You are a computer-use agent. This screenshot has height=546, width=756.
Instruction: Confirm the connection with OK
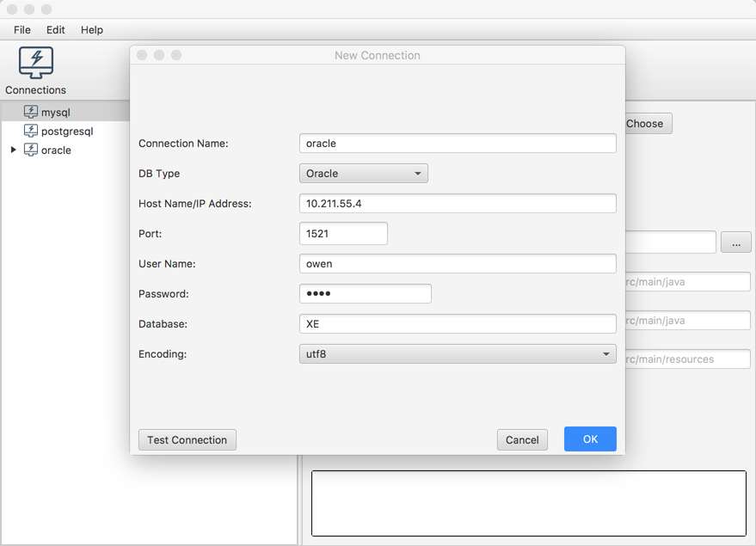point(590,439)
